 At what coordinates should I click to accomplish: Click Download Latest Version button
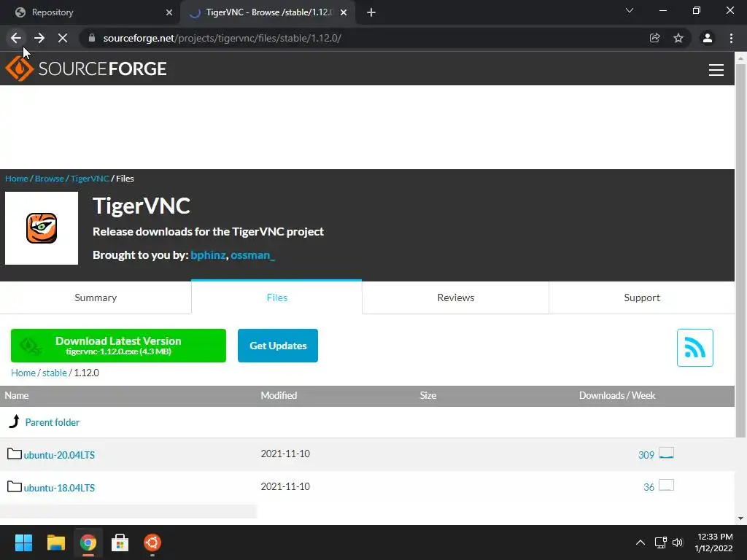pos(118,346)
